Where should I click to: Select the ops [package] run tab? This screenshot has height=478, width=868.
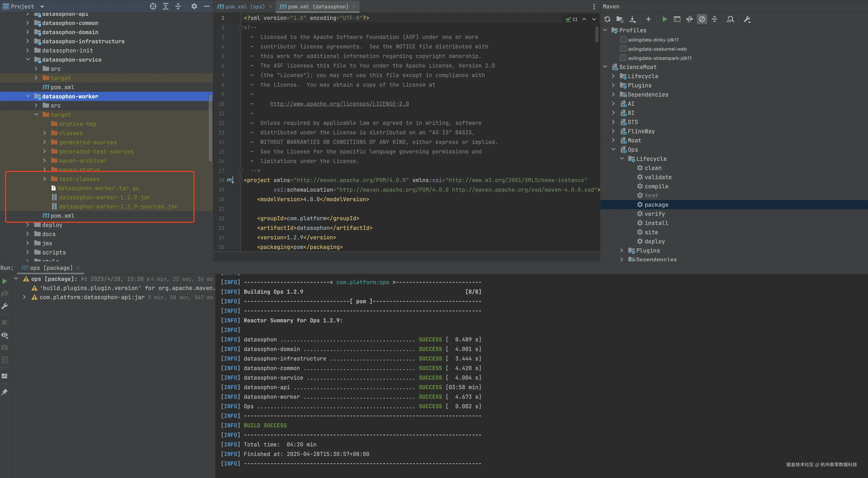[x=51, y=268]
